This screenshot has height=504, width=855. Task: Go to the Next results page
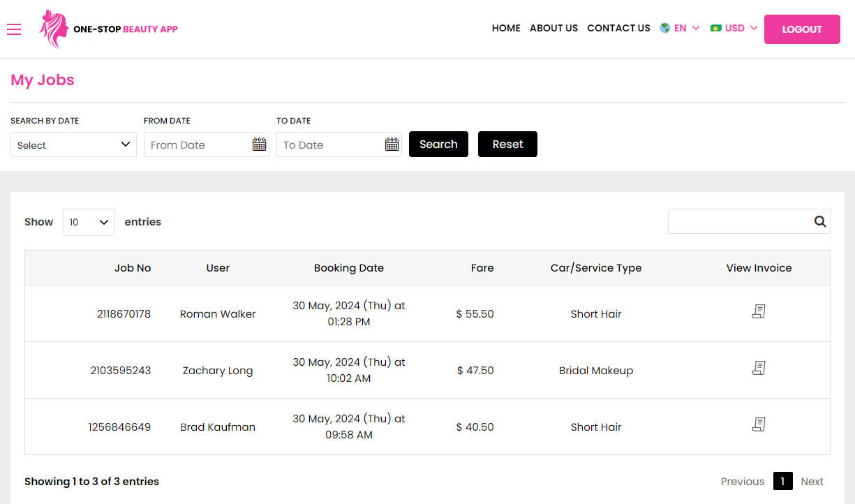[x=812, y=482]
